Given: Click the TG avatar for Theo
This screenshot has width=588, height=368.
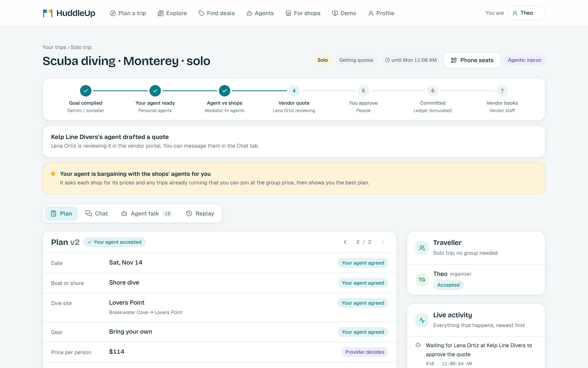Looking at the screenshot, I should (x=422, y=280).
